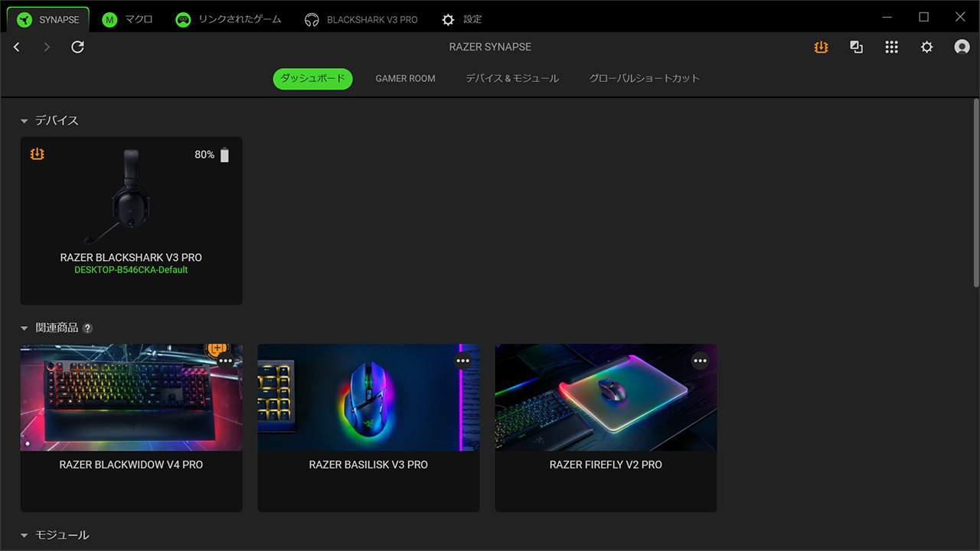
Task: Click the refresh icon
Action: click(77, 47)
